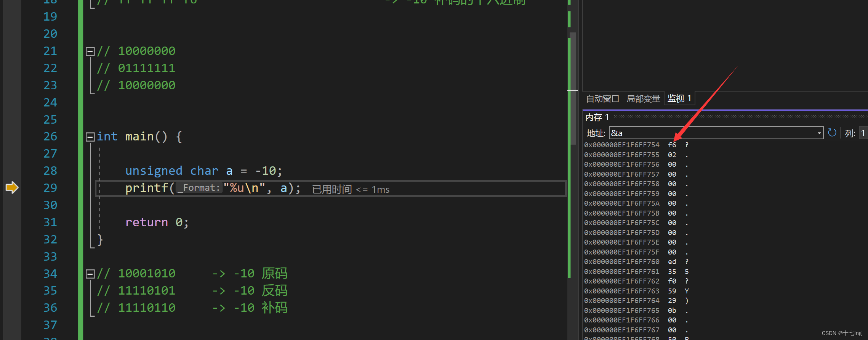This screenshot has height=340, width=868.
Task: Switch to the 局部变量 tab
Action: [643, 99]
